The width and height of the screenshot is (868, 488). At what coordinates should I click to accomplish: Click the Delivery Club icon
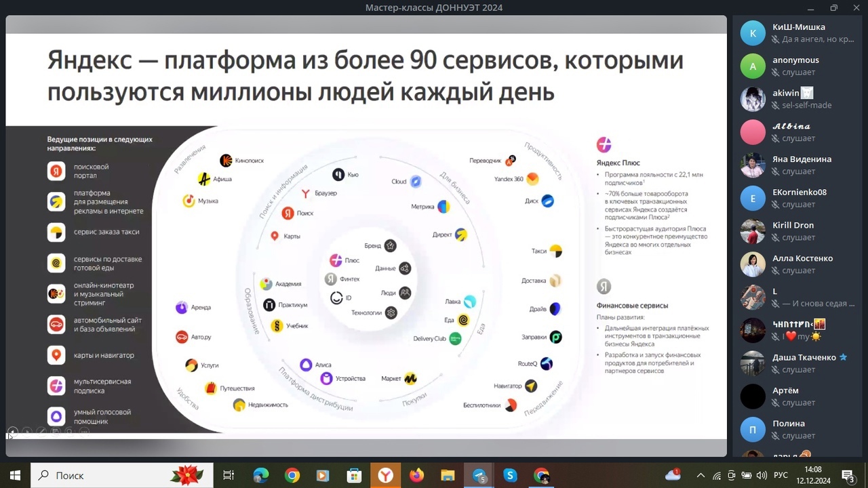coord(455,338)
